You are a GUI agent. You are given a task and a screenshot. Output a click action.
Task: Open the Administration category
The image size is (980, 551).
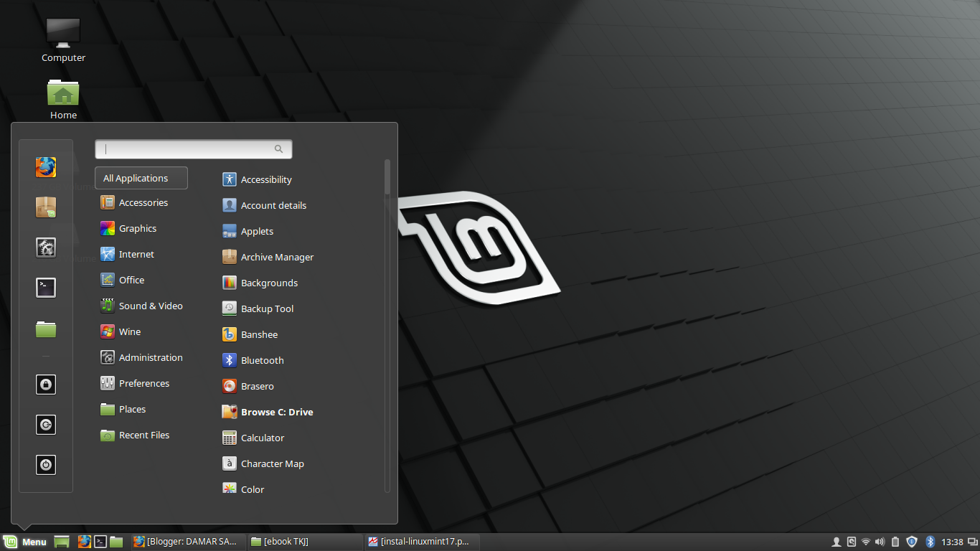(141, 358)
